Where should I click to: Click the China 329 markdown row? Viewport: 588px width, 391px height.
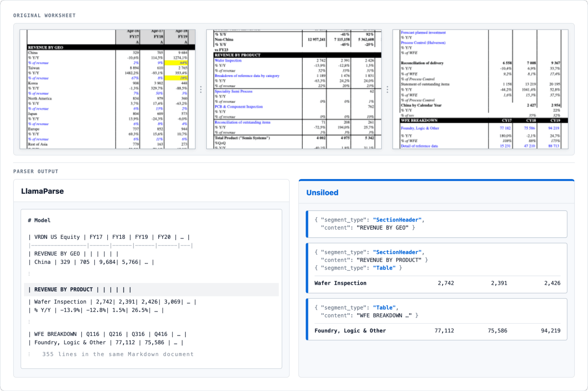pyautogui.click(x=91, y=262)
